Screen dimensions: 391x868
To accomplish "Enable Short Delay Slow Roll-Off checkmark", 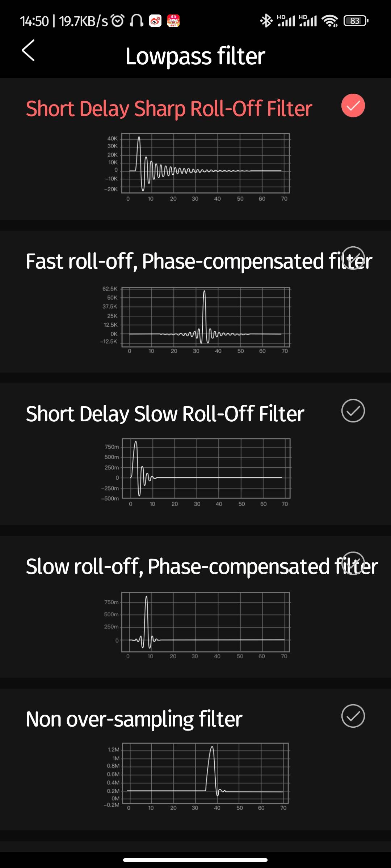I will (x=353, y=411).
